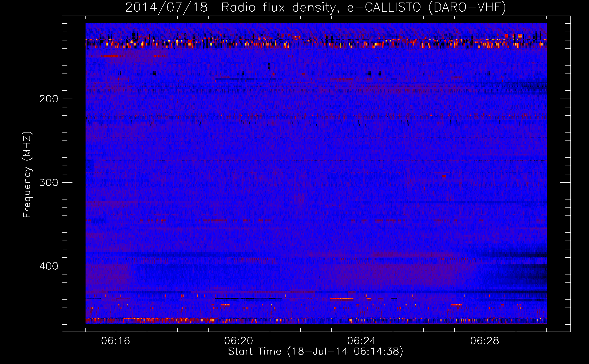This screenshot has height=364, width=589.
Task: Click the 400 frequency axis label
Action: (x=49, y=266)
